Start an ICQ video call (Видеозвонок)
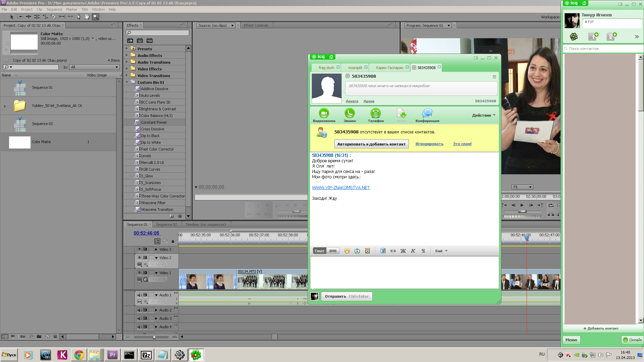 324,115
